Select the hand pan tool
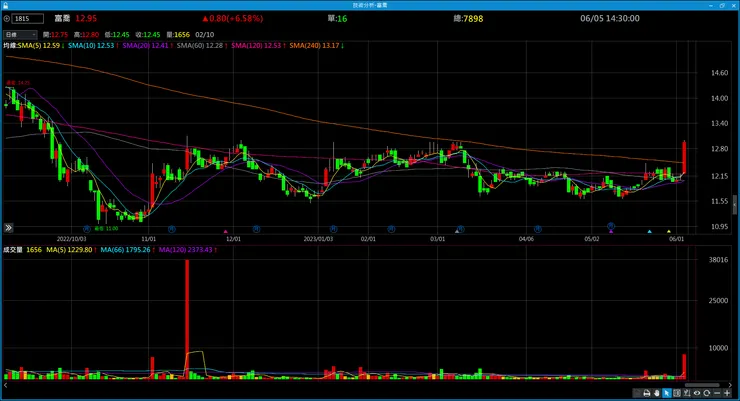The image size is (740, 401). click(656, 393)
